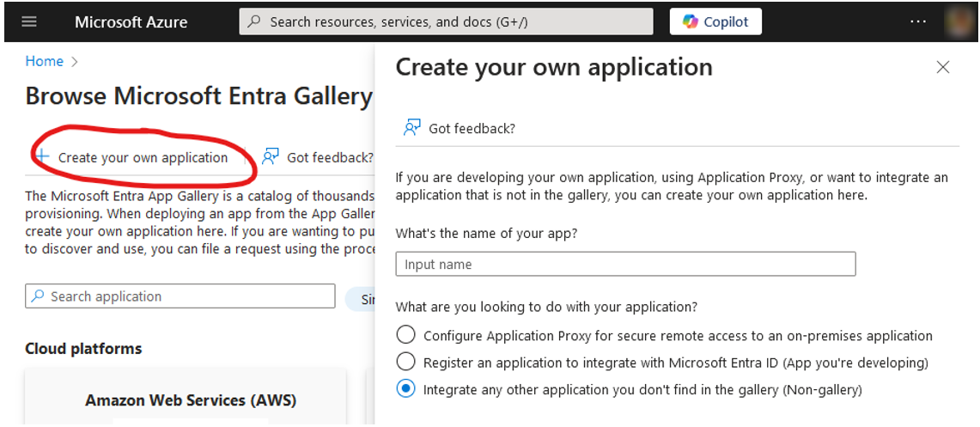Click the plus icon beside Create your own application
980x427 pixels.
click(42, 157)
